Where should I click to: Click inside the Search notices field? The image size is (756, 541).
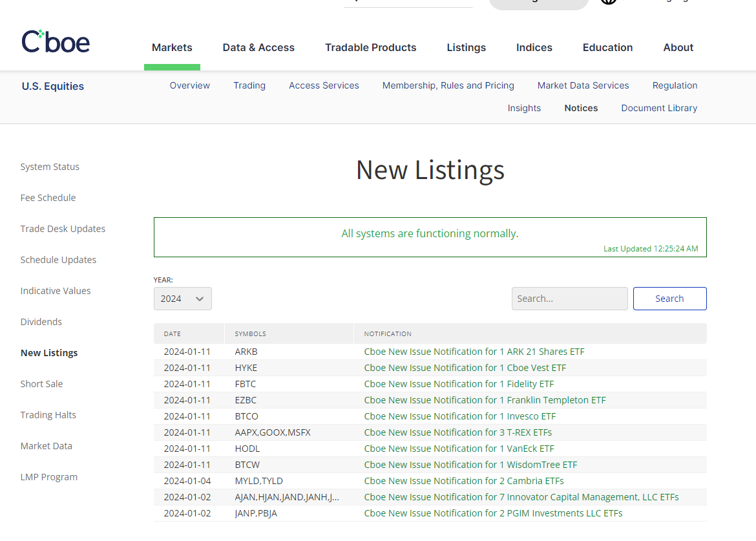click(x=569, y=299)
